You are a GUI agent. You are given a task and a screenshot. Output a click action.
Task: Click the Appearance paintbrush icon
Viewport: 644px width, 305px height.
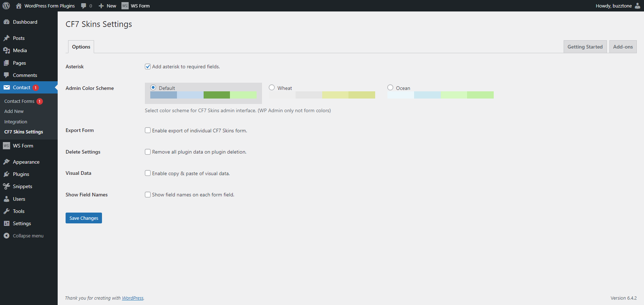click(6, 162)
